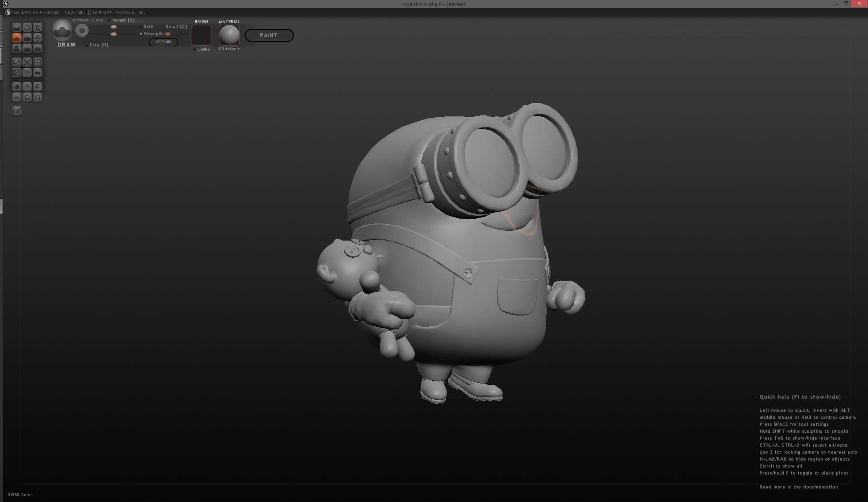Open the brush Options dialog

(163, 42)
